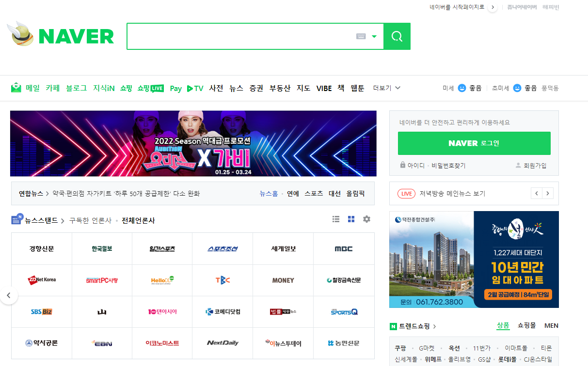588x366 pixels.
Task: Open 연예 news section
Action: (293, 194)
